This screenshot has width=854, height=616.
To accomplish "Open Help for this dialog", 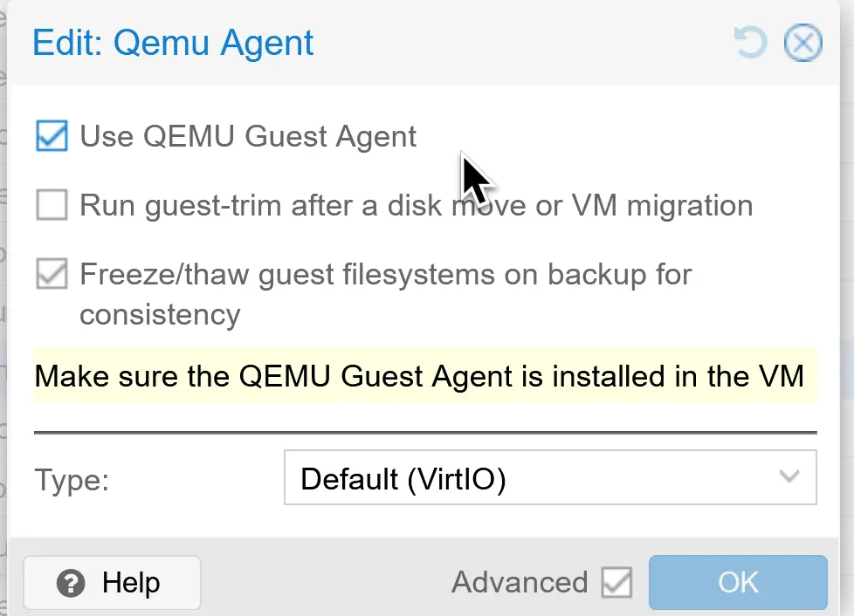I will point(111,582).
